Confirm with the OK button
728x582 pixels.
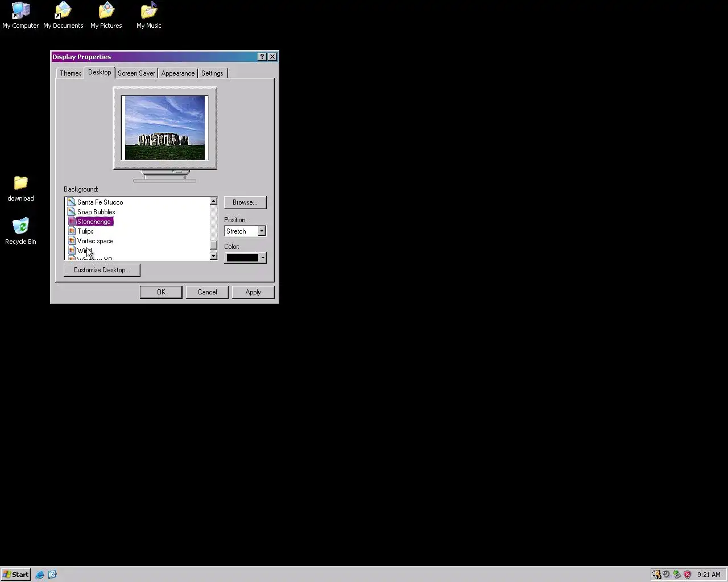161,292
